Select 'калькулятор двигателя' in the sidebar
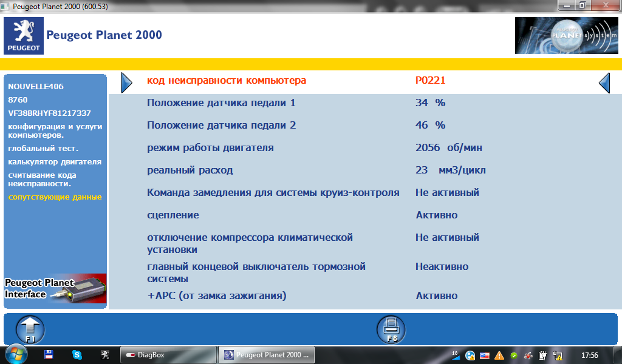The width and height of the screenshot is (622, 364). pos(55,162)
